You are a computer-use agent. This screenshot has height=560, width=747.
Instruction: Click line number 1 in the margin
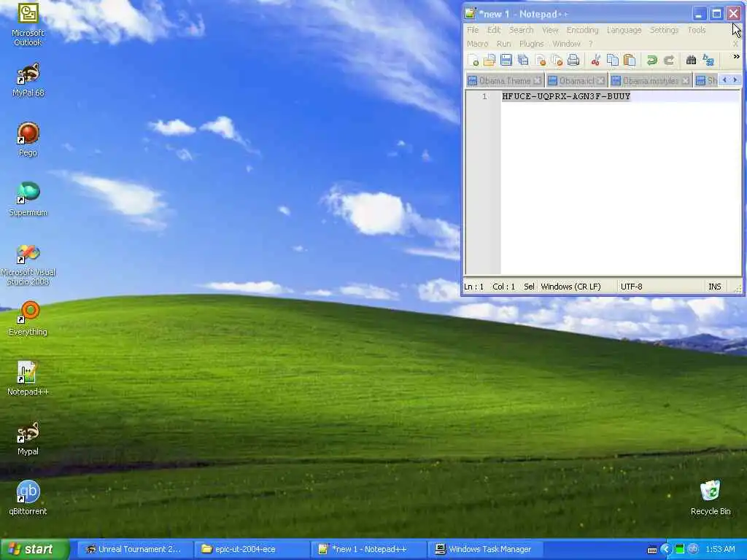[x=484, y=97]
